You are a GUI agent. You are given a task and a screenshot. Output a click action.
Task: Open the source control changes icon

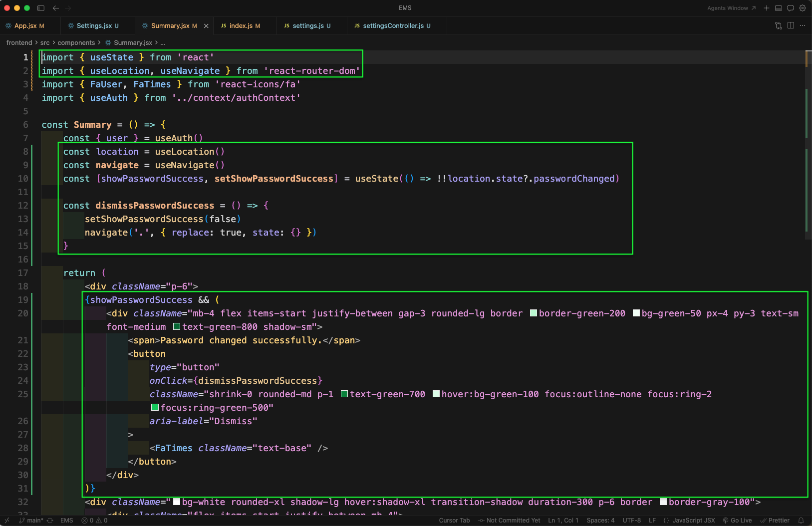[x=779, y=25]
